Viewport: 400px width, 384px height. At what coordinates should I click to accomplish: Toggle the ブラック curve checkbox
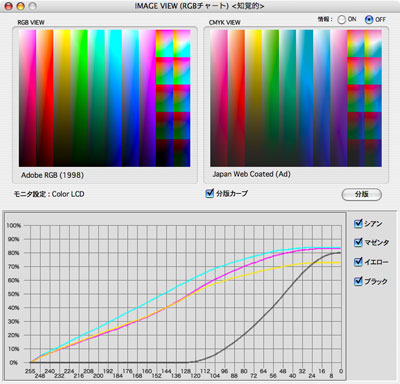[358, 281]
